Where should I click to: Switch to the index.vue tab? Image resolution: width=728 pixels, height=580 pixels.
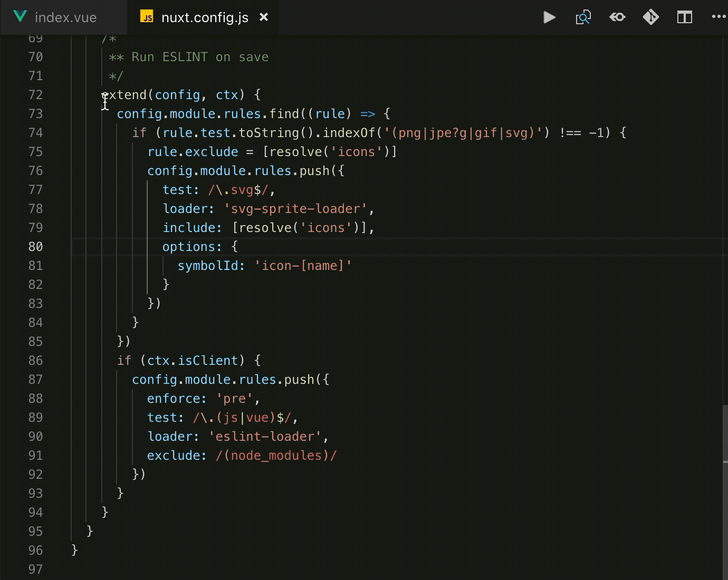coord(63,17)
